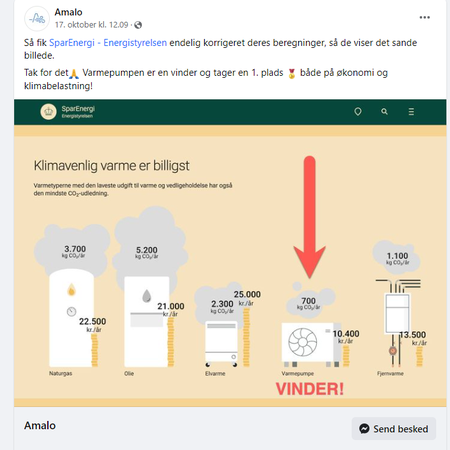Click the search magnifier in SparEnergi header
450x450 pixels.
384,112
